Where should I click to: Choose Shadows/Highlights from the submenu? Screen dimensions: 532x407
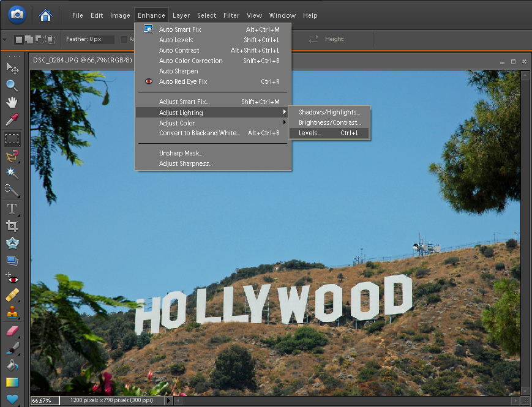pos(329,112)
